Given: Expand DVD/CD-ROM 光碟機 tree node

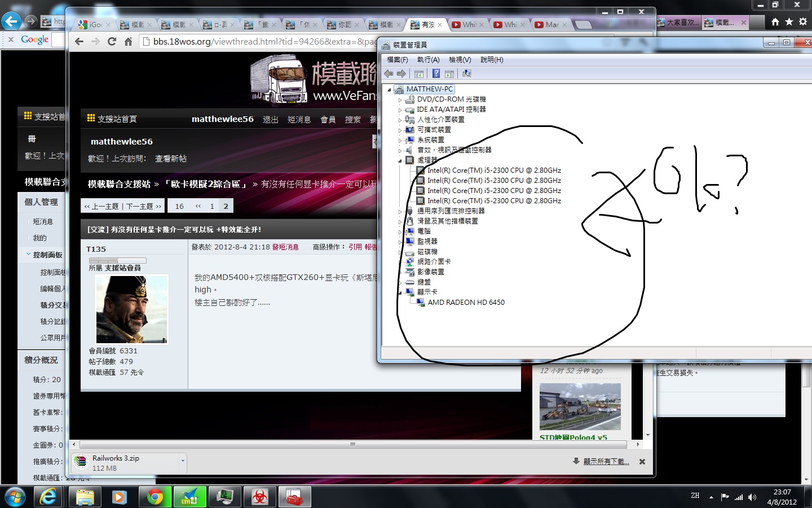Looking at the screenshot, I should click(400, 99).
